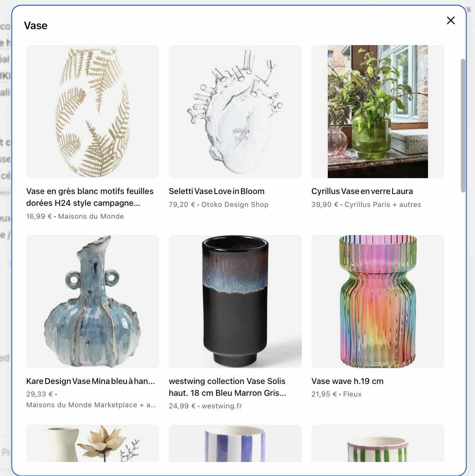Open the black Westwing Solis vase image

[235, 302]
